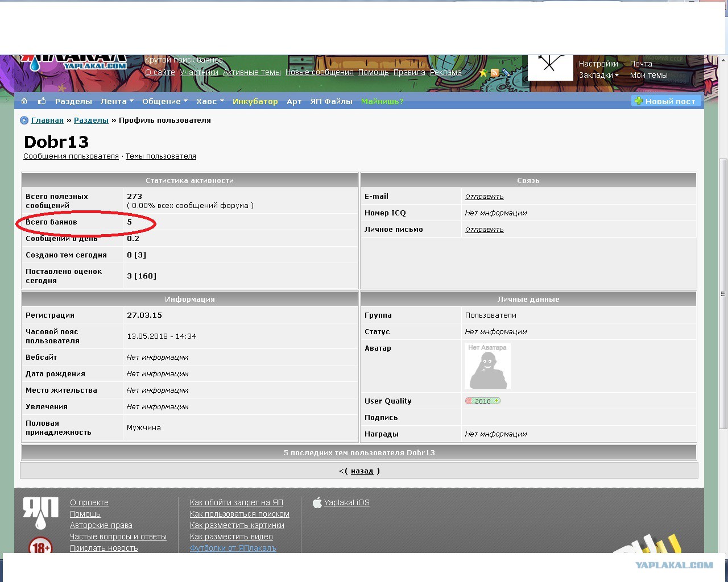The image size is (728, 582).
Task: Click the User Quality score 2818
Action: point(483,401)
